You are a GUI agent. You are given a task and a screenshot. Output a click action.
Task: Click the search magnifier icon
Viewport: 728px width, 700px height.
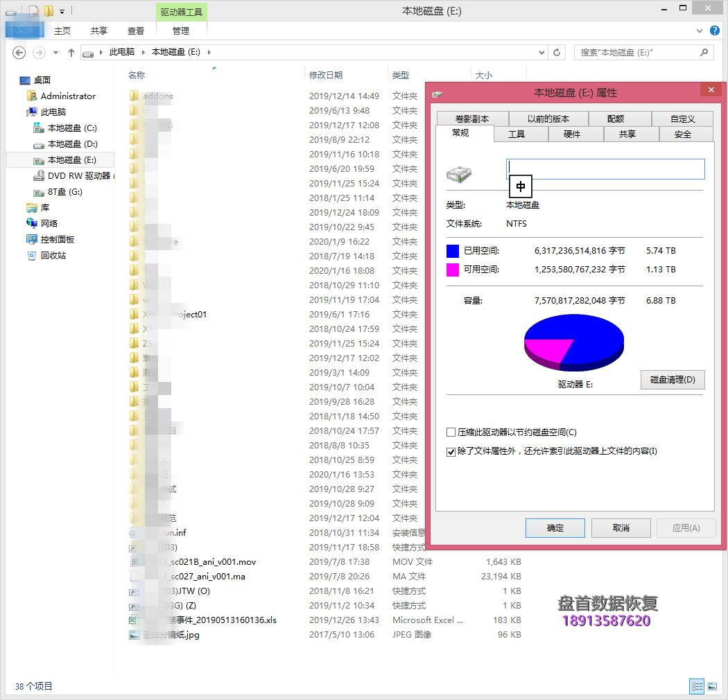[x=704, y=53]
